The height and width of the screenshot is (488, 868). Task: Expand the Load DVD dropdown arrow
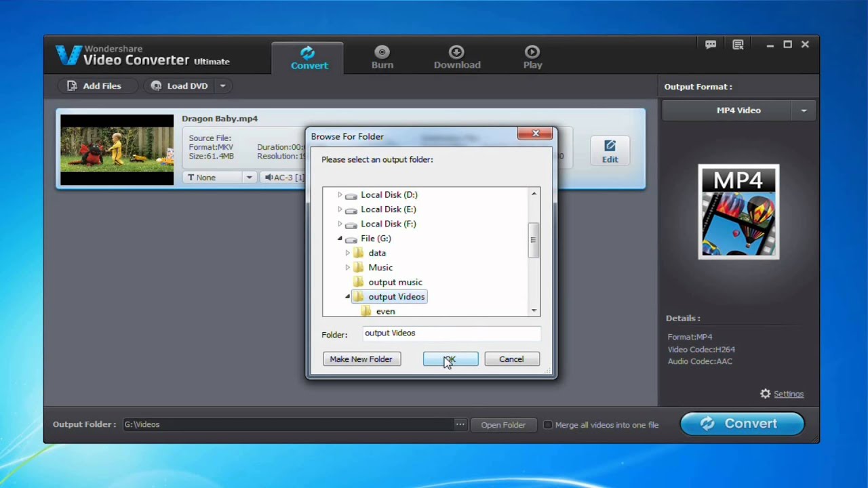[x=222, y=86]
